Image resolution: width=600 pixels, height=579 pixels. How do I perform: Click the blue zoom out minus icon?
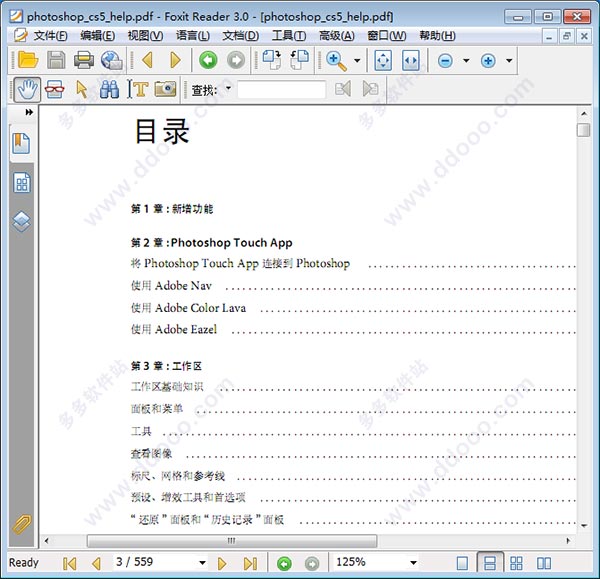click(x=445, y=60)
